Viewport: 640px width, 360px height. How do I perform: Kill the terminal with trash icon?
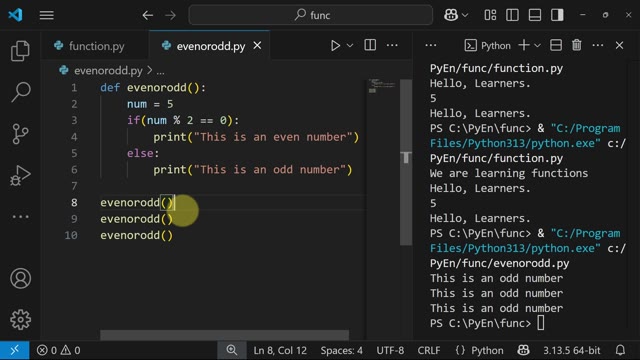(576, 45)
